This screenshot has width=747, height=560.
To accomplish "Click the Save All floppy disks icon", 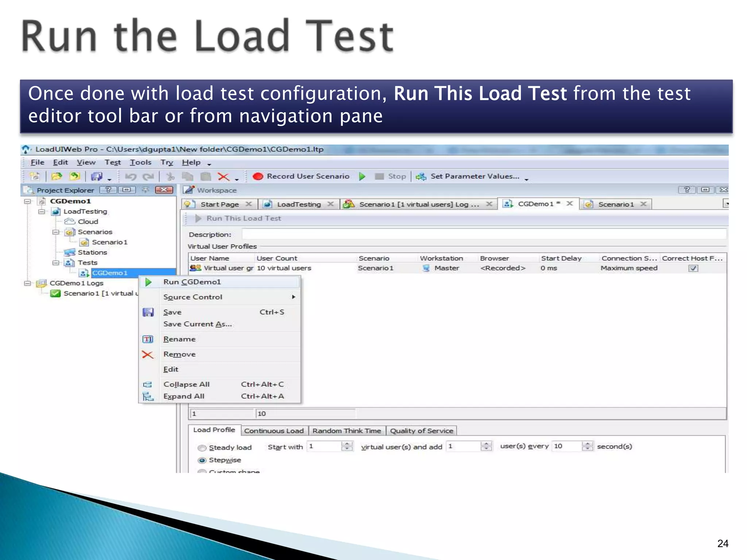I will click(97, 176).
